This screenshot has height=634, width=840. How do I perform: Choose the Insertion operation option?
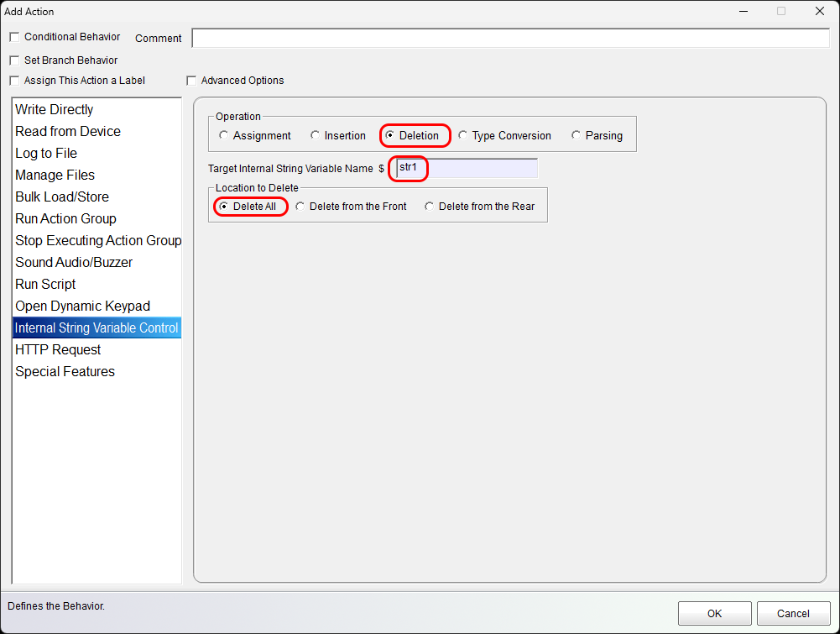point(315,135)
